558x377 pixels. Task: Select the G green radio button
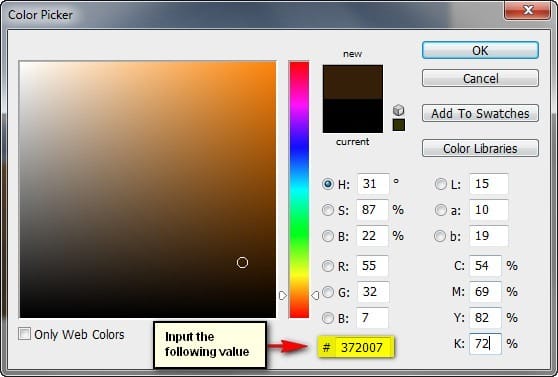327,292
